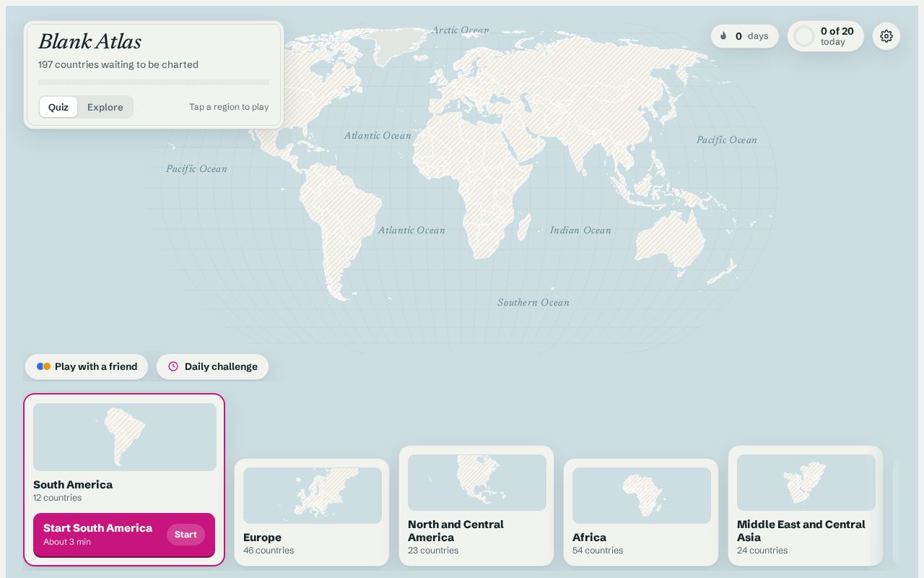Click the Middle East map thumbnail
924x578 pixels.
pos(806,483)
